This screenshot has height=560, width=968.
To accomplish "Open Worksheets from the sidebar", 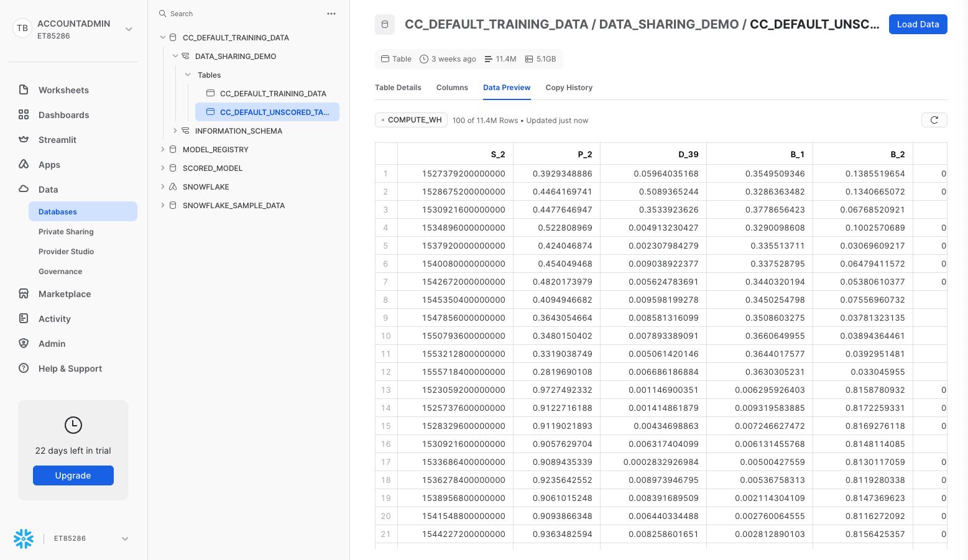I will (63, 90).
